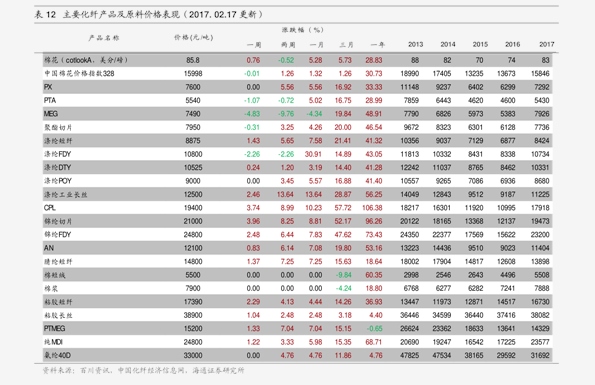The width and height of the screenshot is (595, 385).
Task: Select the PTMEG row label
Action: (x=54, y=328)
